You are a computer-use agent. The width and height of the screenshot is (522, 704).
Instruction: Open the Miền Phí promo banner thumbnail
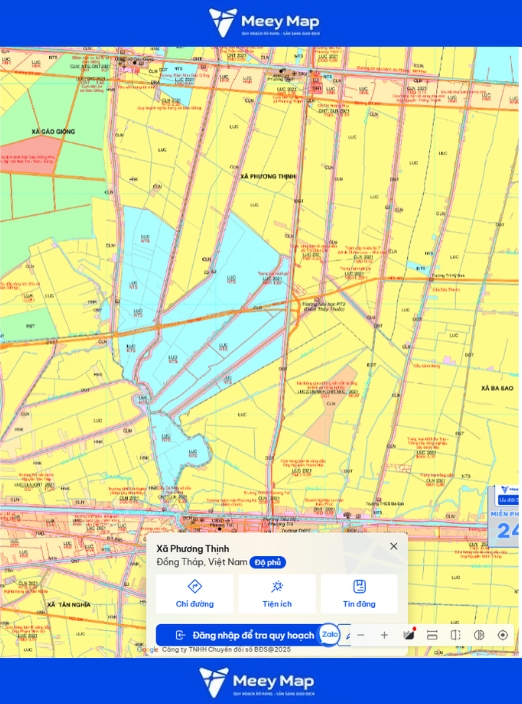tap(504, 516)
